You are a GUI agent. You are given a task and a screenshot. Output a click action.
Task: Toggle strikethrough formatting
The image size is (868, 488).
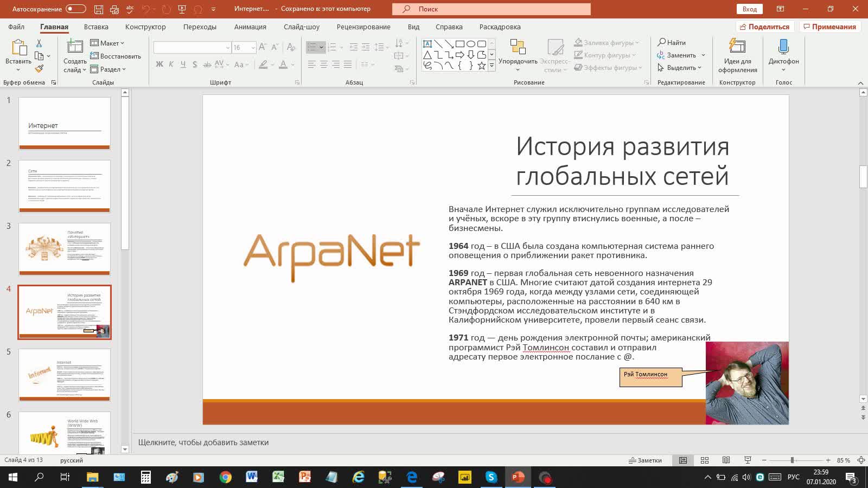[207, 64]
